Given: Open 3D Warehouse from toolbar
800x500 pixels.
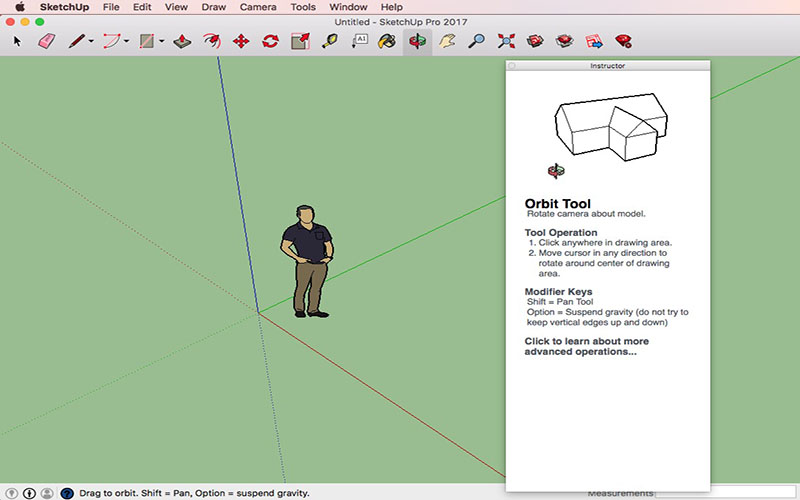Looking at the screenshot, I should pos(535,41).
